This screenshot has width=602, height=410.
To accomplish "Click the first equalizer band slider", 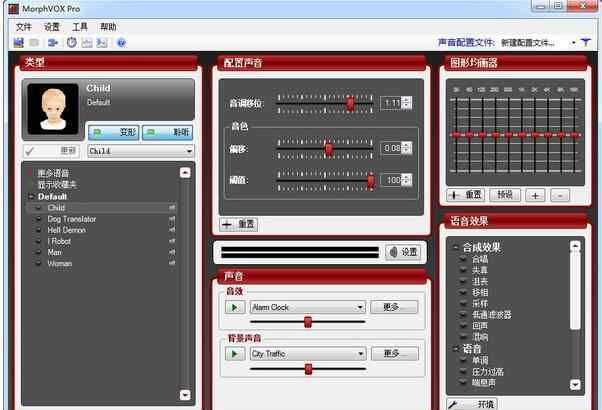I will [x=456, y=135].
